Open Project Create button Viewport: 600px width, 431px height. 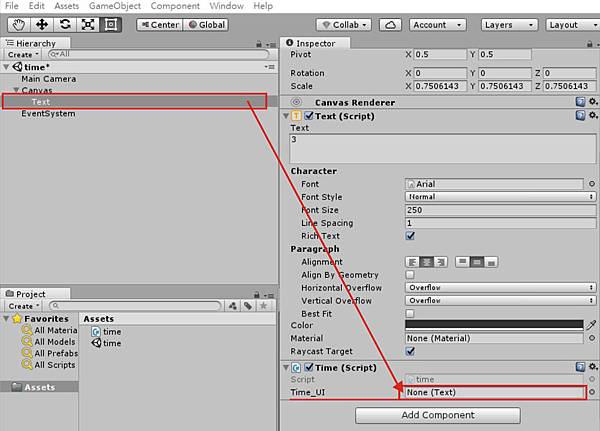tap(23, 306)
